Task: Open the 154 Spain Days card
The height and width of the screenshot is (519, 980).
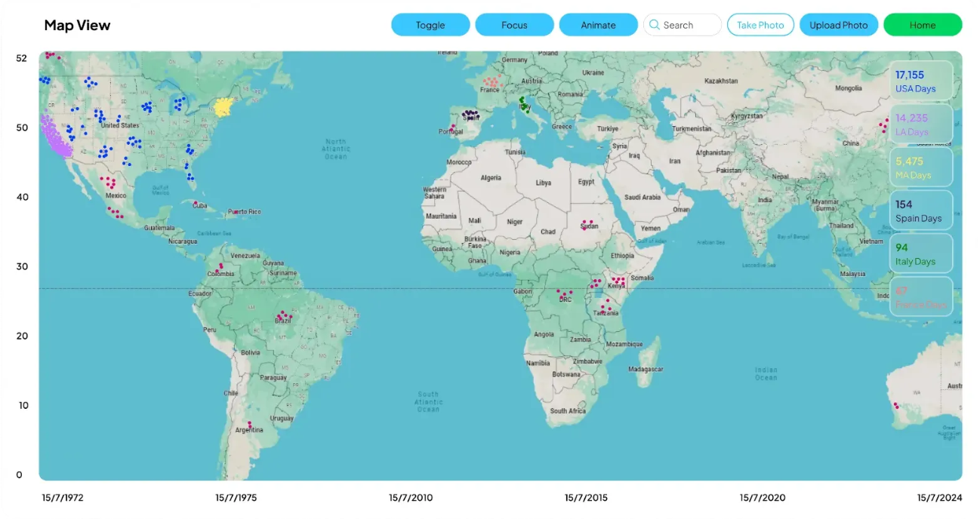Action: pos(920,210)
